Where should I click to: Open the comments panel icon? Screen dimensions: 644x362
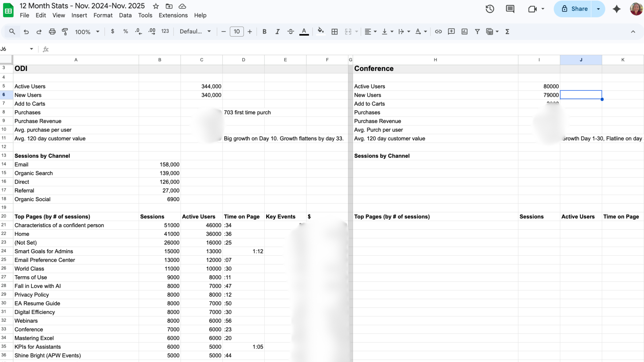click(x=510, y=9)
